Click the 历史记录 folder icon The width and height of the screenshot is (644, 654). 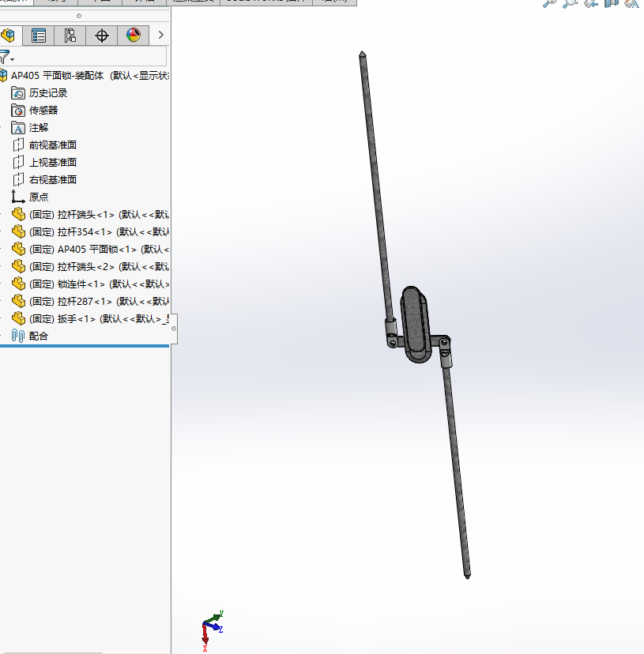[x=18, y=93]
